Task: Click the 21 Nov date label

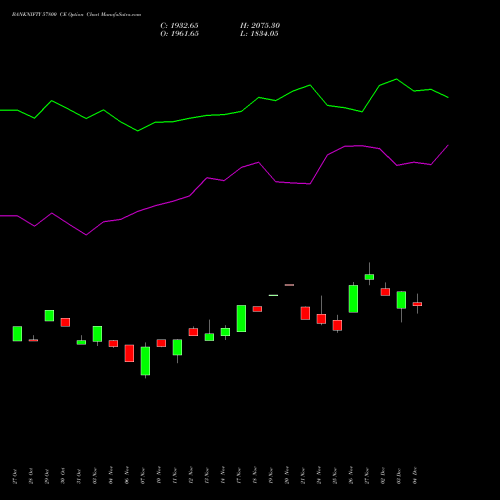Action: click(x=303, y=476)
